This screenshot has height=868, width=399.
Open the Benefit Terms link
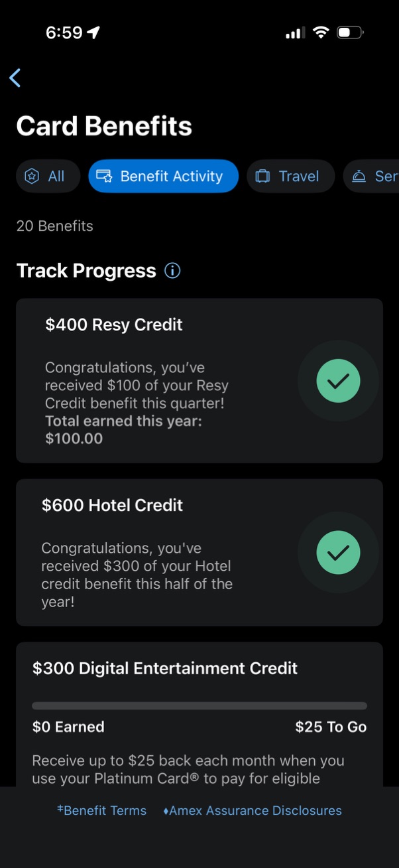[x=102, y=810]
